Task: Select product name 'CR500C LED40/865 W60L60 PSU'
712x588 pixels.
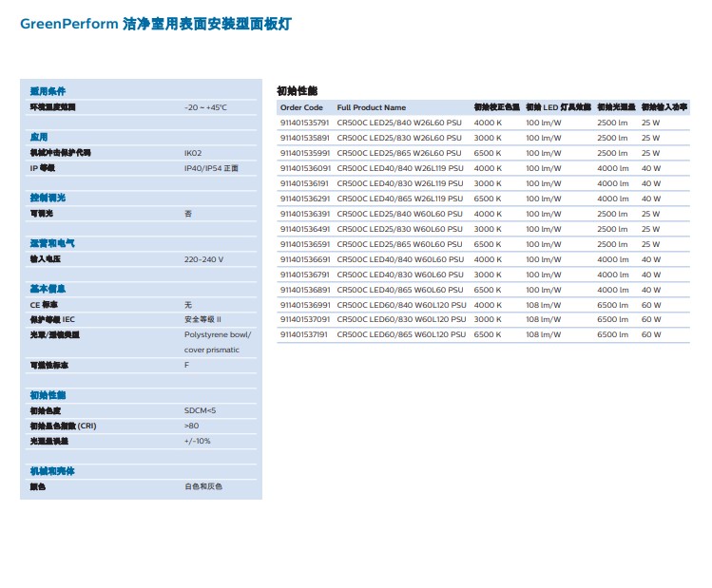Action: pos(400,290)
